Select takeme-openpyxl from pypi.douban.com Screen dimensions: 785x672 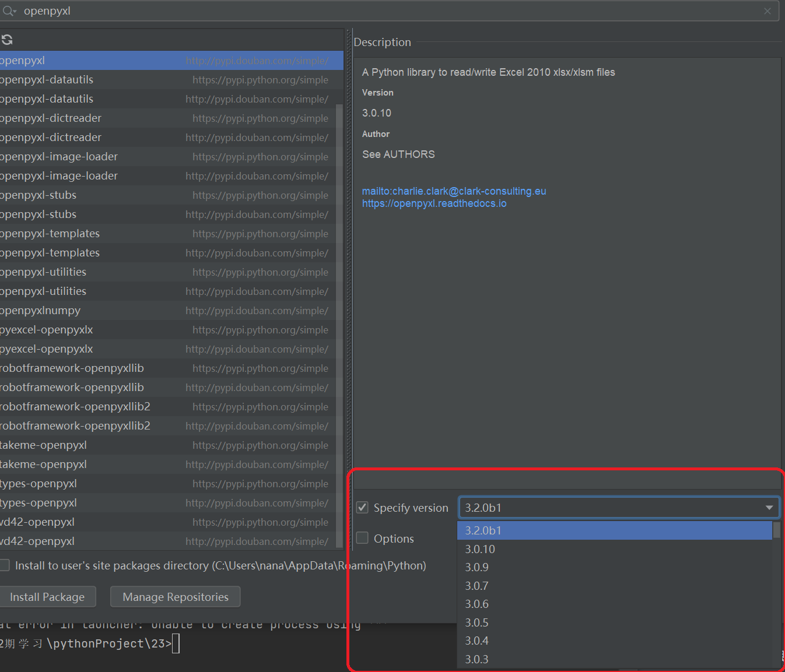(168, 465)
